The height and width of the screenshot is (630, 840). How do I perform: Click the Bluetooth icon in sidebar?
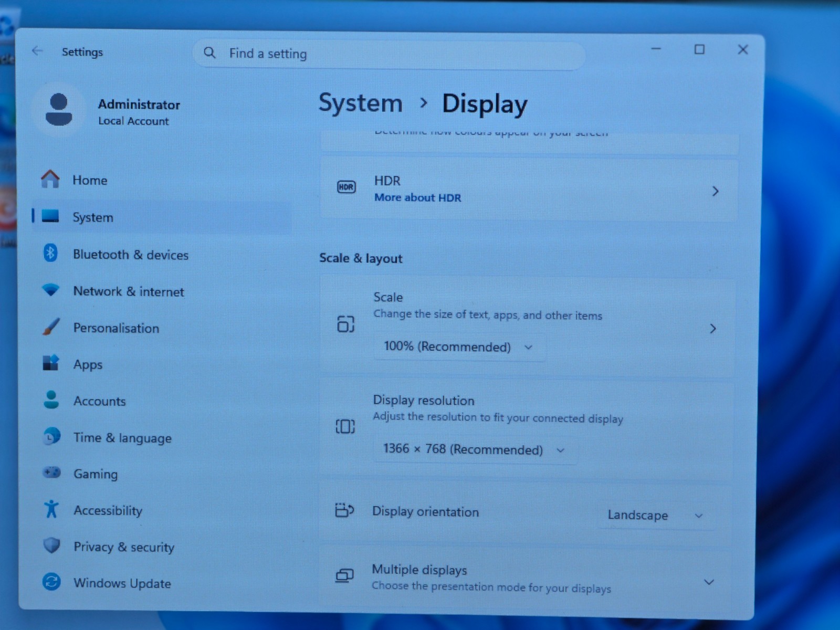(50, 254)
